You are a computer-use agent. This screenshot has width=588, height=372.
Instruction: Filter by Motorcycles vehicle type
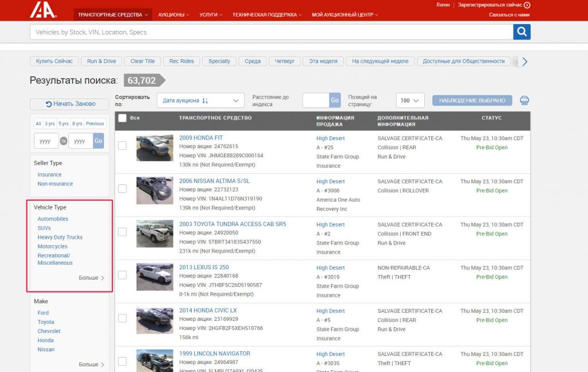(x=52, y=246)
